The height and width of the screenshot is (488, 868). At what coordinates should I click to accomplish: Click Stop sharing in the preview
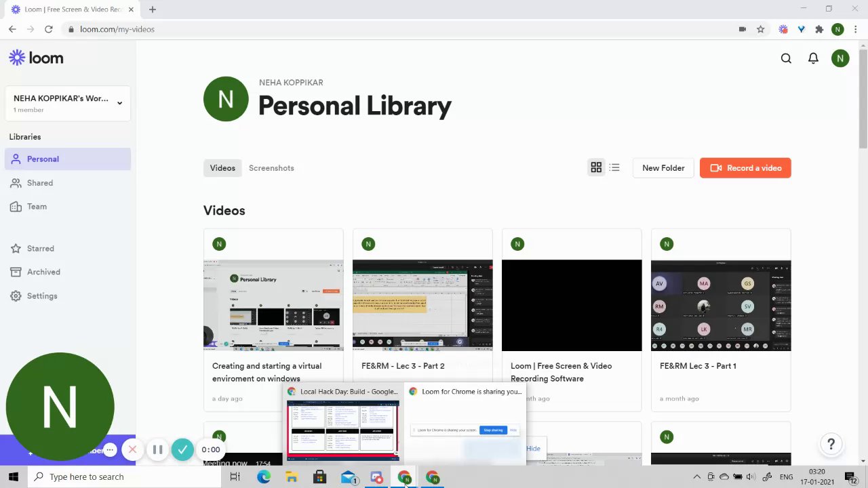(493, 430)
